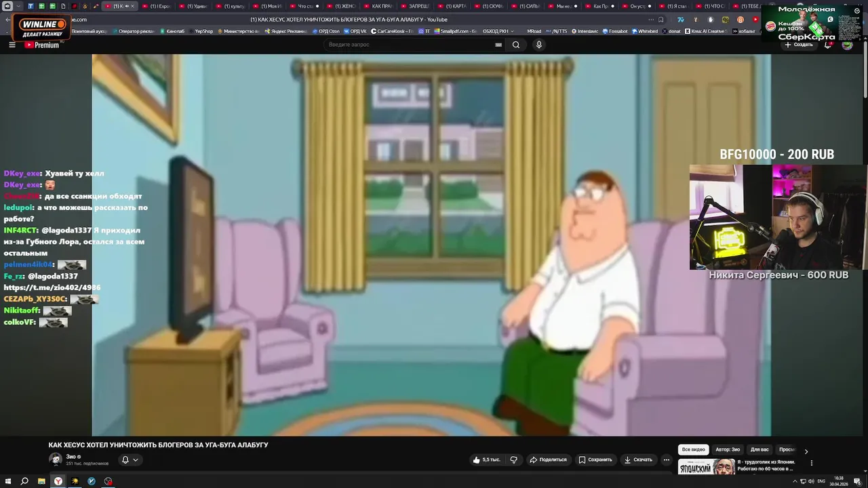Select the 'Автор: Зио' chip

(x=728, y=449)
